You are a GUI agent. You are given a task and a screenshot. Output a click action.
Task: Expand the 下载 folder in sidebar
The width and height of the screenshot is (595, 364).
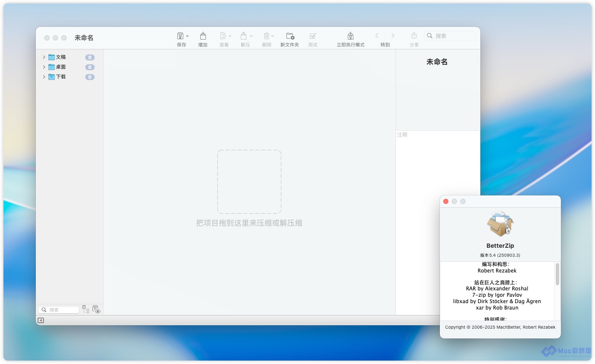tap(44, 77)
